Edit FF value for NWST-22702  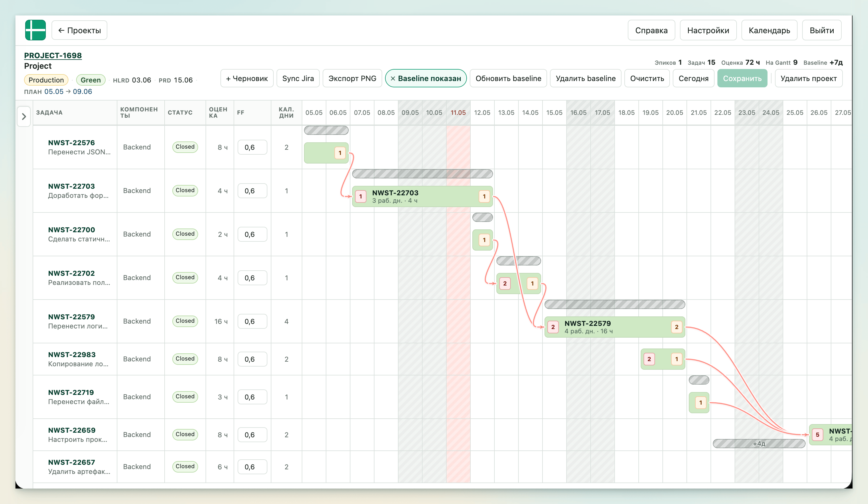click(x=252, y=278)
